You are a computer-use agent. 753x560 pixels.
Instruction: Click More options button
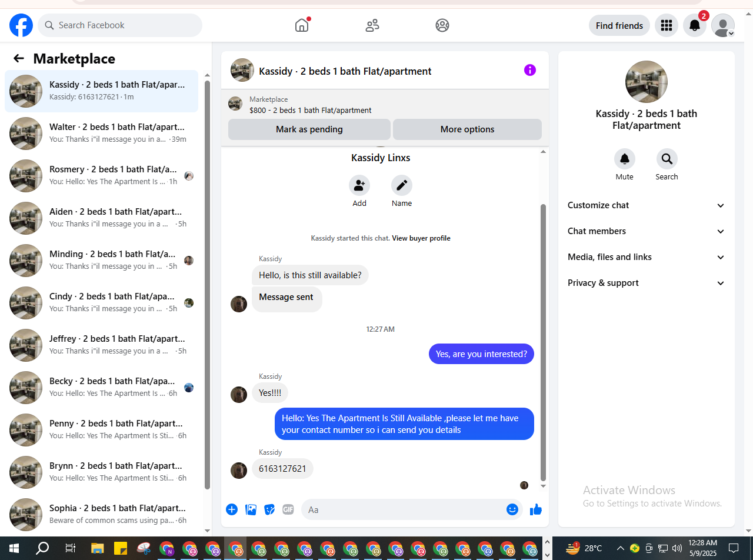pyautogui.click(x=467, y=129)
